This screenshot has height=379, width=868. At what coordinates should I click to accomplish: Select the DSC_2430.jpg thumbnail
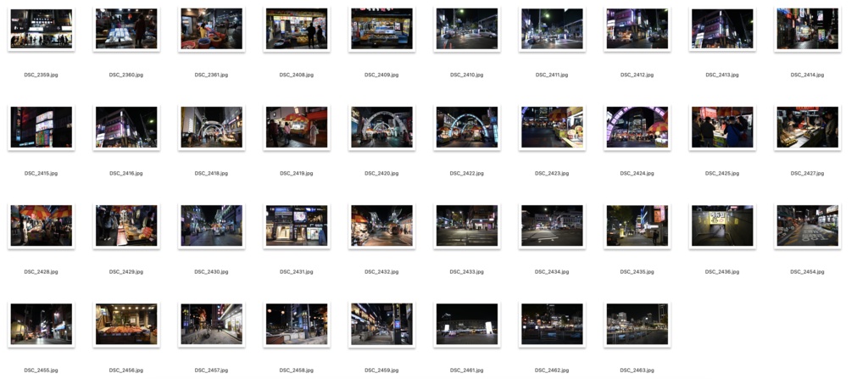(211, 226)
